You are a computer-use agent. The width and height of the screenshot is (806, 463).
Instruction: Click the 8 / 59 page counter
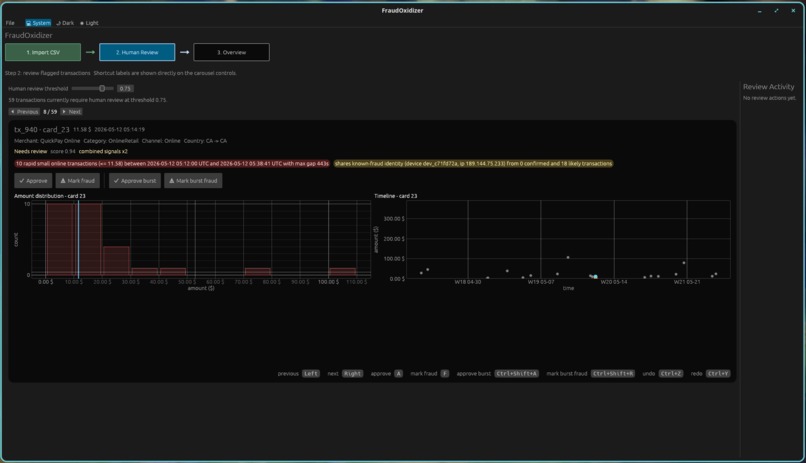[x=50, y=112]
